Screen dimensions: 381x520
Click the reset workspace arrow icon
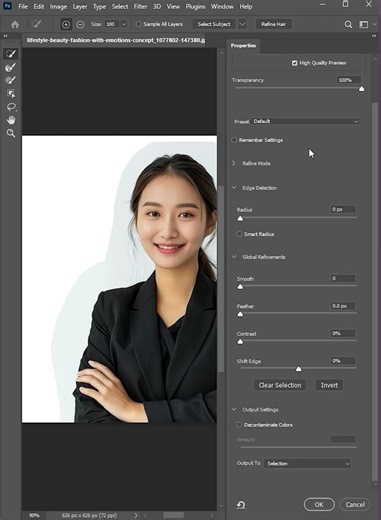241,505
